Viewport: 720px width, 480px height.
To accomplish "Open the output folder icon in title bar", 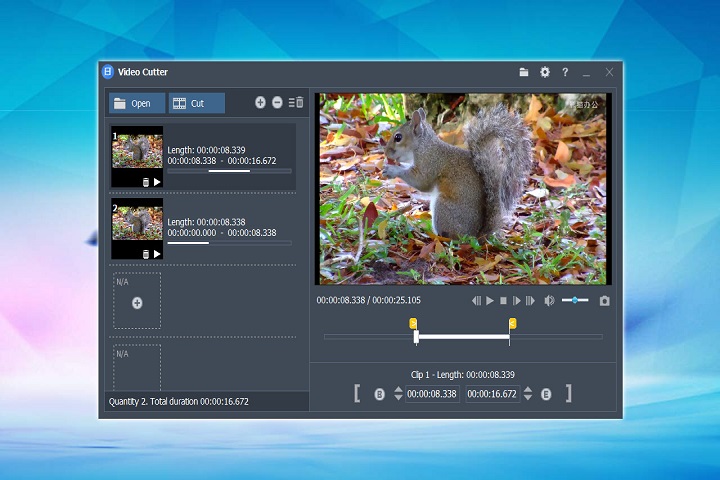I will [524, 72].
